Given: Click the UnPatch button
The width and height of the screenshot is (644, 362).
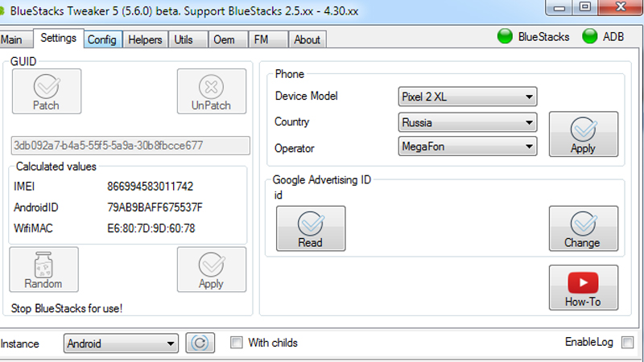Looking at the screenshot, I should [x=212, y=91].
